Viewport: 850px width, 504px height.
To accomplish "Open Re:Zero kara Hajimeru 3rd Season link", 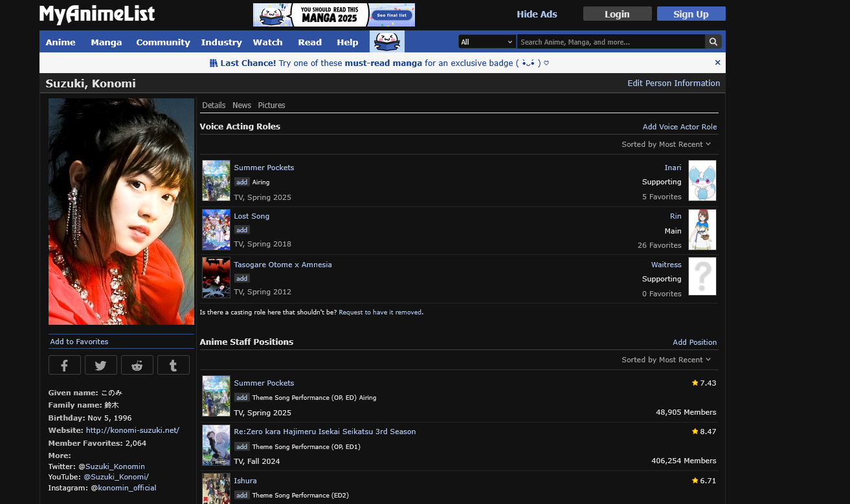I will click(325, 432).
